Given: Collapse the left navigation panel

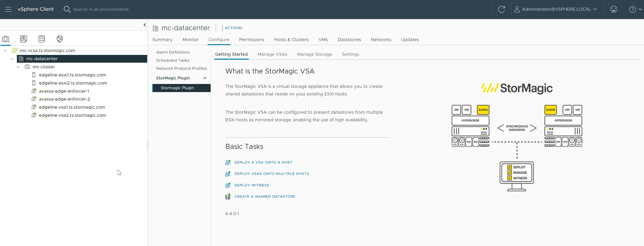Looking at the screenshot, I should 145,25.
